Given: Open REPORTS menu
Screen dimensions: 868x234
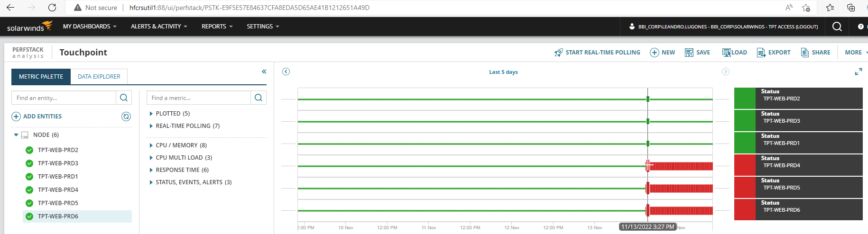Looking at the screenshot, I should (217, 27).
